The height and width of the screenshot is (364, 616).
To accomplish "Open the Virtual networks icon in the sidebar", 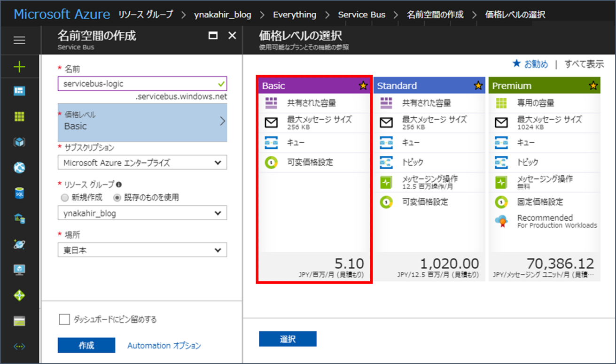I will [19, 347].
